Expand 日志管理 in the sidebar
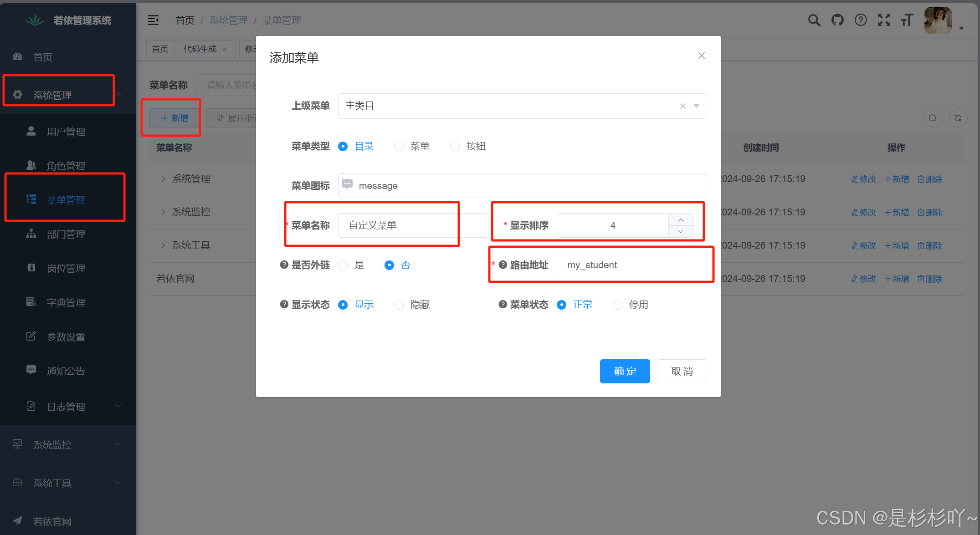Screen dimensions: 980x535 [67, 407]
